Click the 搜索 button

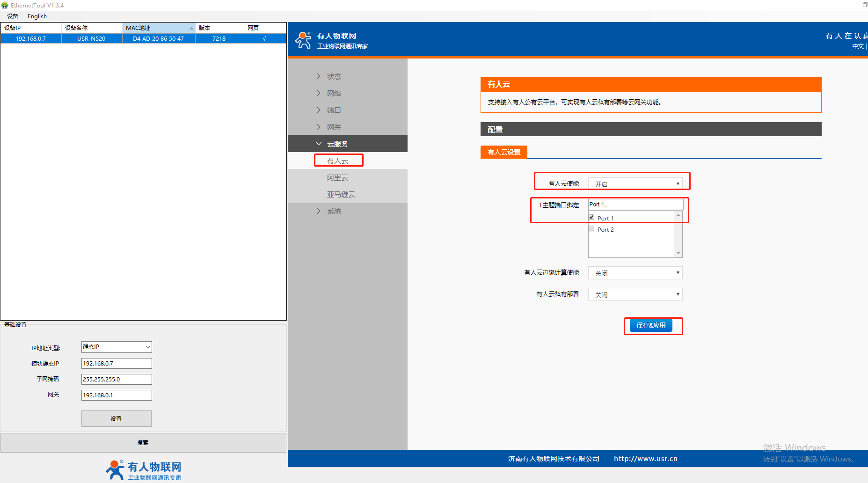pyautogui.click(x=143, y=442)
